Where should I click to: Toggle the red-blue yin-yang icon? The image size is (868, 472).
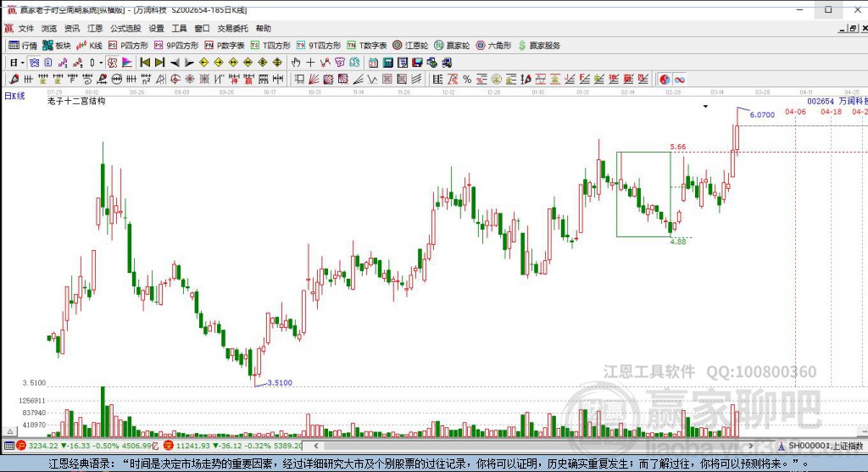(665, 79)
